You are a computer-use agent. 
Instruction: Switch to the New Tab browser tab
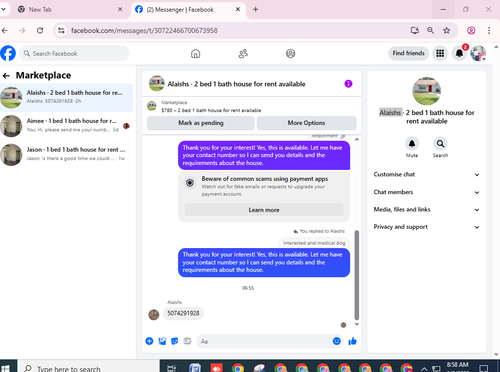(68, 10)
